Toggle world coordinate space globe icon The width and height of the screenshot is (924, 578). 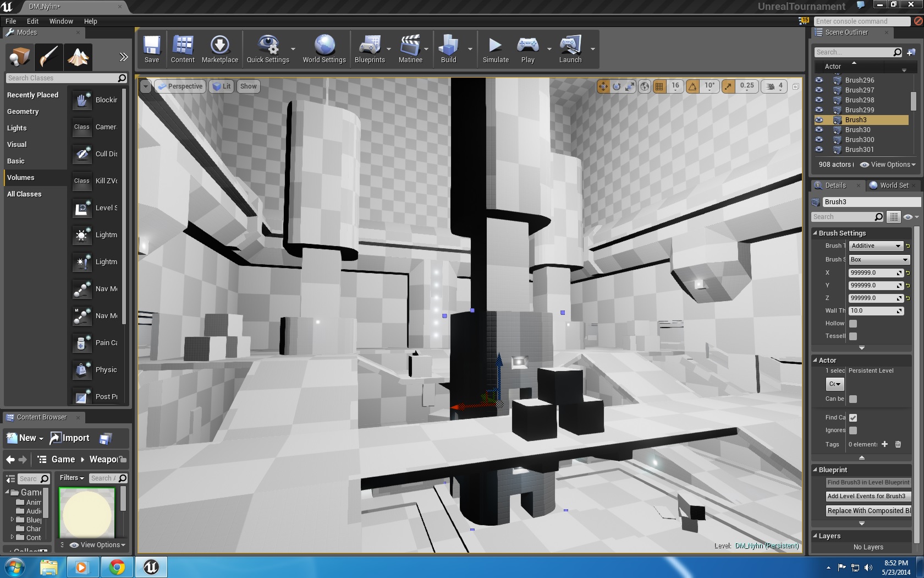click(x=645, y=86)
